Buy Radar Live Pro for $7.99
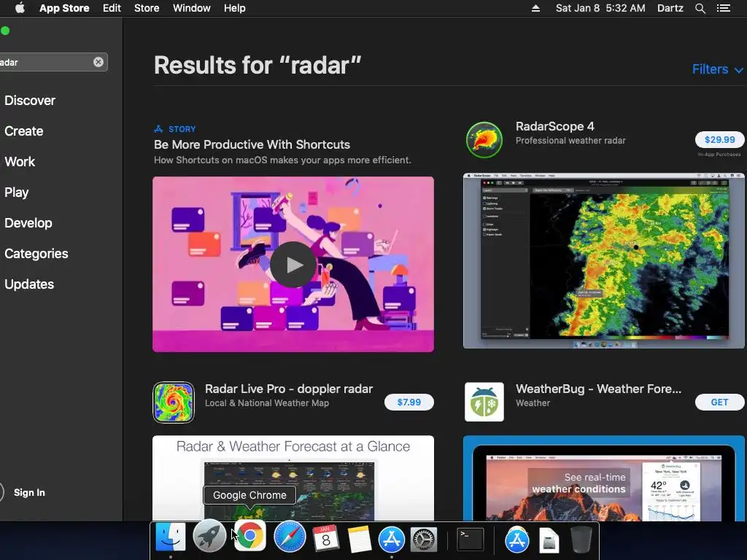The height and width of the screenshot is (560, 747). [409, 402]
